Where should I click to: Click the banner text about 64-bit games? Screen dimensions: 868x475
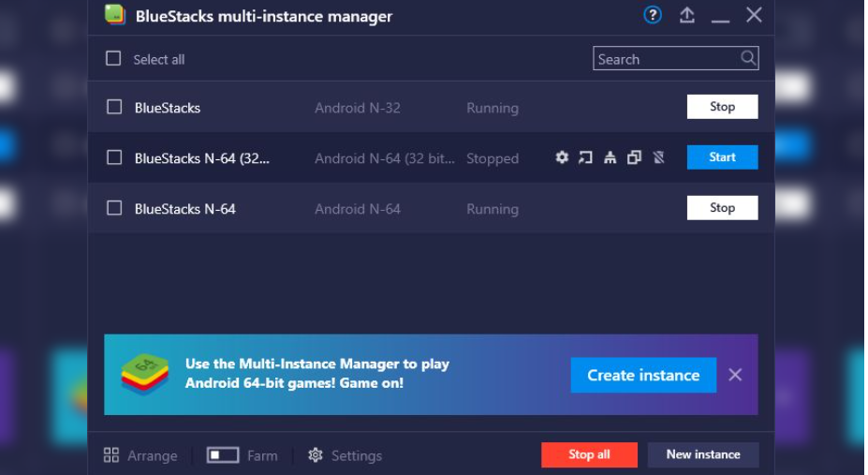(317, 374)
